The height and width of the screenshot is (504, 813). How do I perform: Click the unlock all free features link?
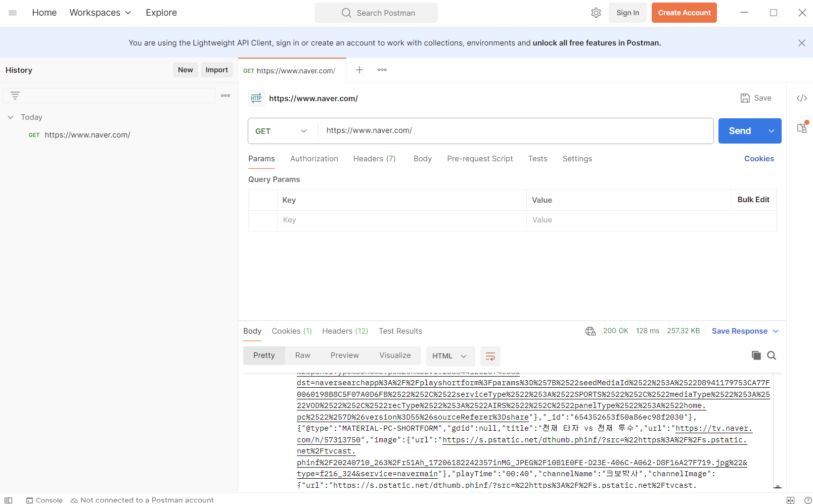597,43
